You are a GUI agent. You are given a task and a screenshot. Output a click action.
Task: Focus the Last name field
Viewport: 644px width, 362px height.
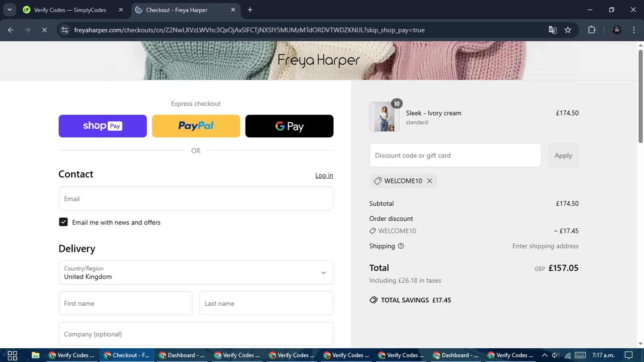coord(266,303)
